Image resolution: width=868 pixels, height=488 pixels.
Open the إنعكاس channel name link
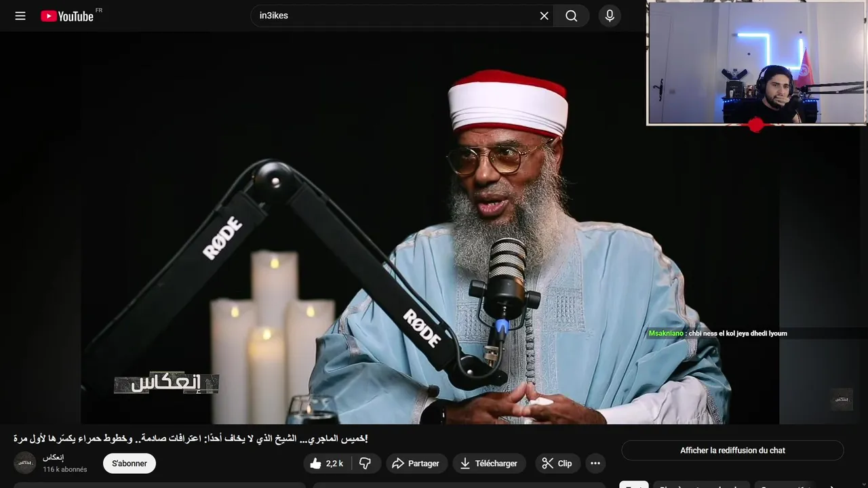point(54,457)
